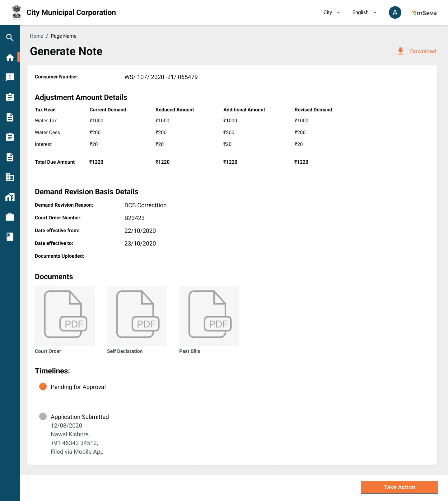Open the complaints feedback icon in sidebar

(10, 77)
